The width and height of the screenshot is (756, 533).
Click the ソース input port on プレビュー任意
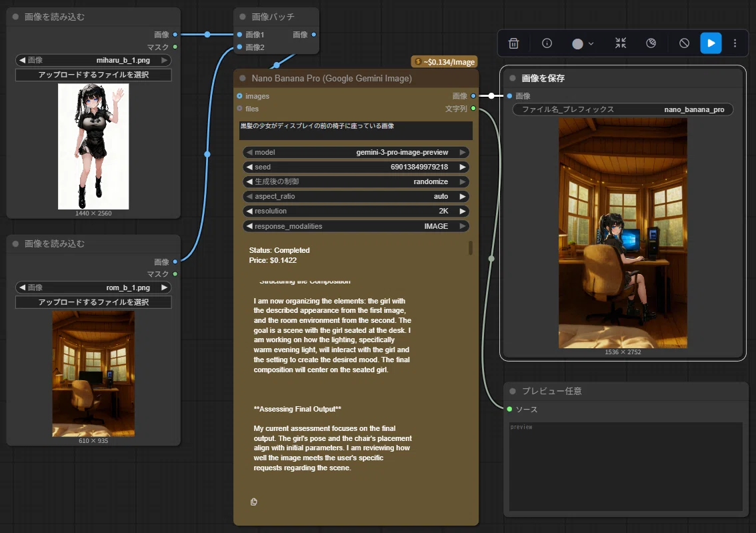[509, 409]
